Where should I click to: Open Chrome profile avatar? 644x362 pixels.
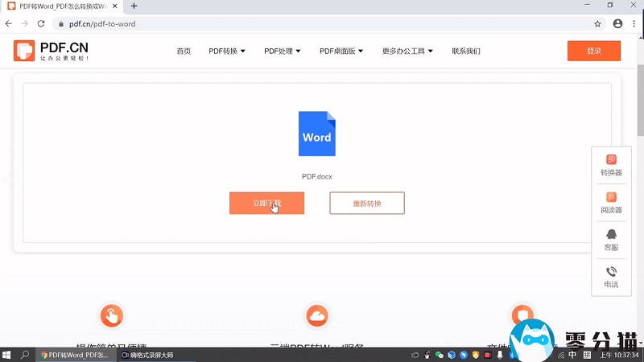click(x=617, y=24)
